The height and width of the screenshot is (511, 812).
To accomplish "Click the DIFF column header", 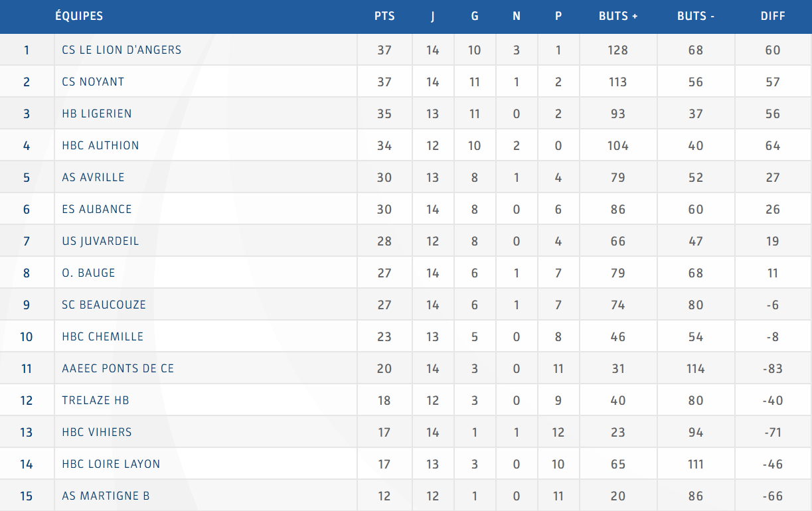I will [x=773, y=16].
